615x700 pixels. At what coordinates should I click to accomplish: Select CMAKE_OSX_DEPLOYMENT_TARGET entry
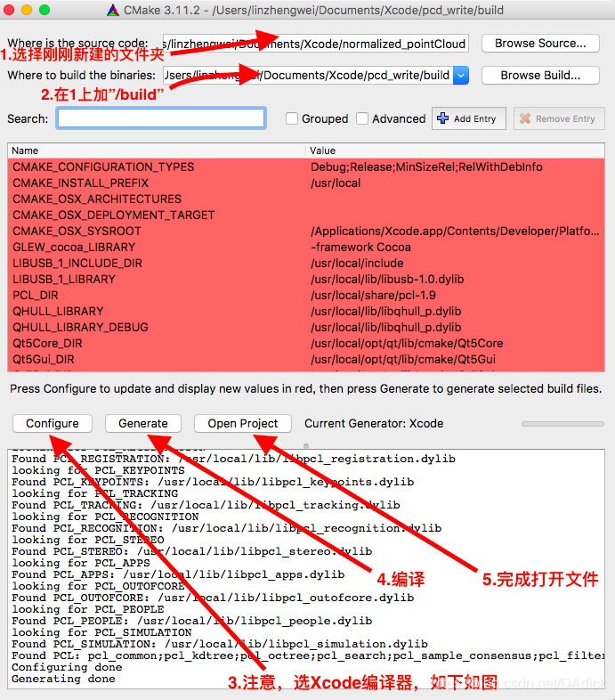[x=113, y=216]
